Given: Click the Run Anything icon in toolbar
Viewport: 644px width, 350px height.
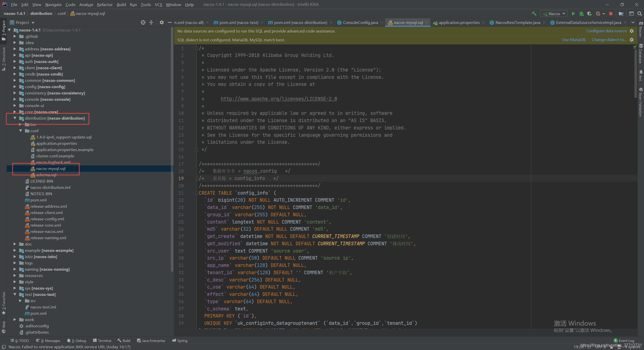Looking at the screenshot, I should (x=631, y=14).
